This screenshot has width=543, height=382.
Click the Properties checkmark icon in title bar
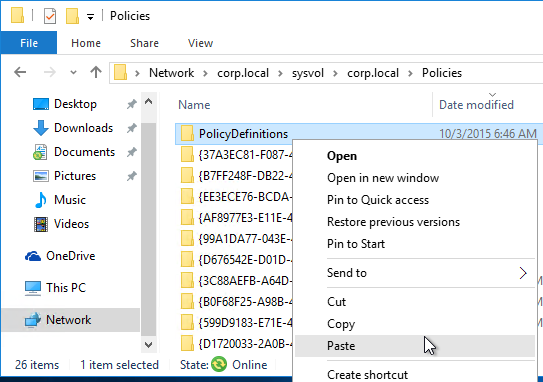pyautogui.click(x=50, y=16)
